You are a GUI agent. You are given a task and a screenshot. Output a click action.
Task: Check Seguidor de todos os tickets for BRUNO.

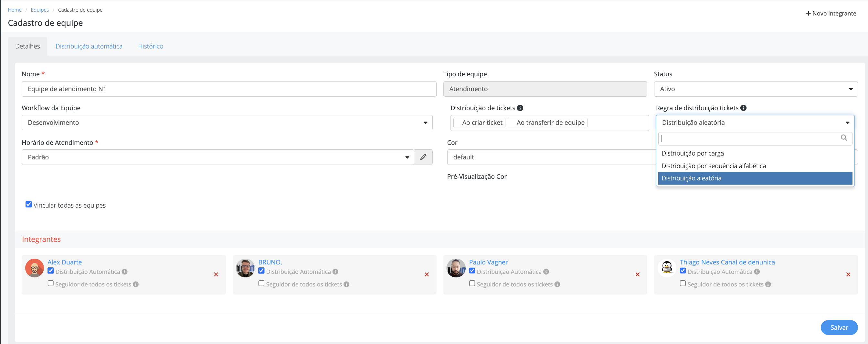point(261,283)
